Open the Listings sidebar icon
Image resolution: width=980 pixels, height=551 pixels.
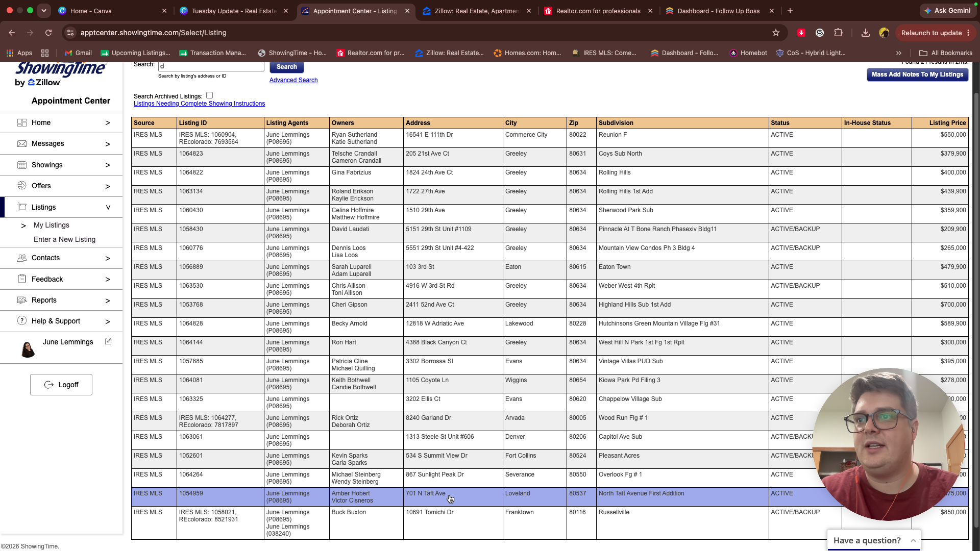click(22, 207)
